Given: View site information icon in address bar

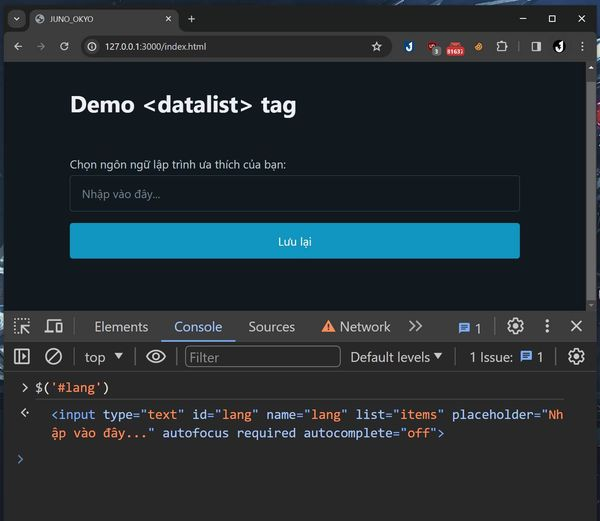Looking at the screenshot, I should pyautogui.click(x=92, y=47).
